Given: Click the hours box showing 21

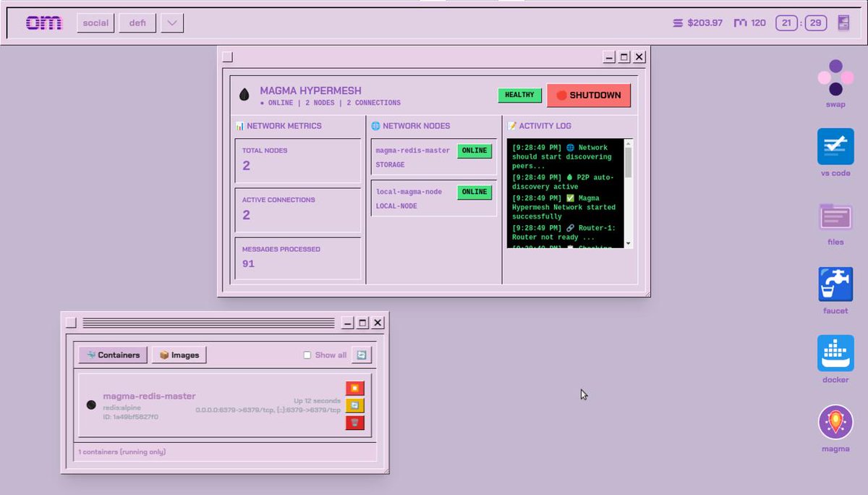Looking at the screenshot, I should (786, 23).
